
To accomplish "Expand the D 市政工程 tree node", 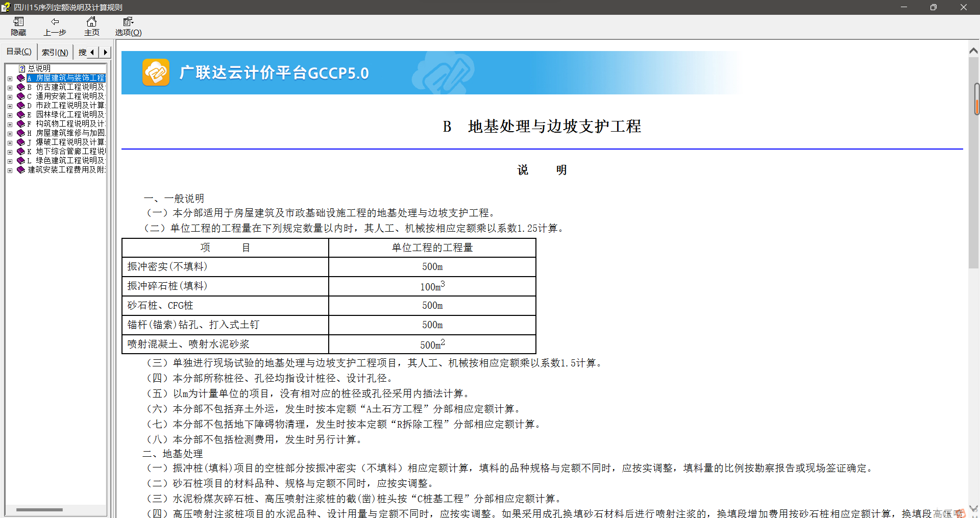I will [x=10, y=106].
